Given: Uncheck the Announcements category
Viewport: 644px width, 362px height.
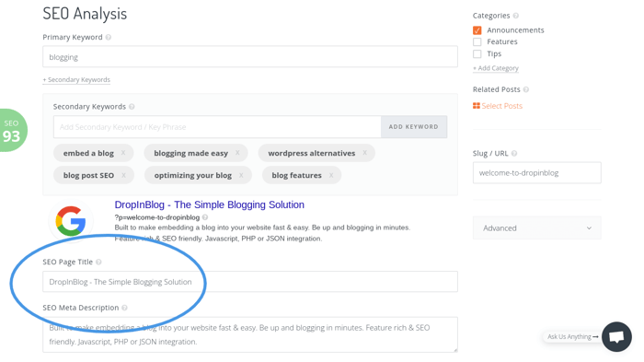Looking at the screenshot, I should pyautogui.click(x=477, y=30).
